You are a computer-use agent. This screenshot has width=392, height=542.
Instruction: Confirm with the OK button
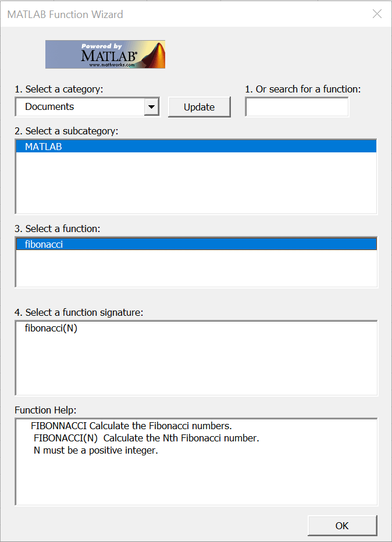[342, 526]
